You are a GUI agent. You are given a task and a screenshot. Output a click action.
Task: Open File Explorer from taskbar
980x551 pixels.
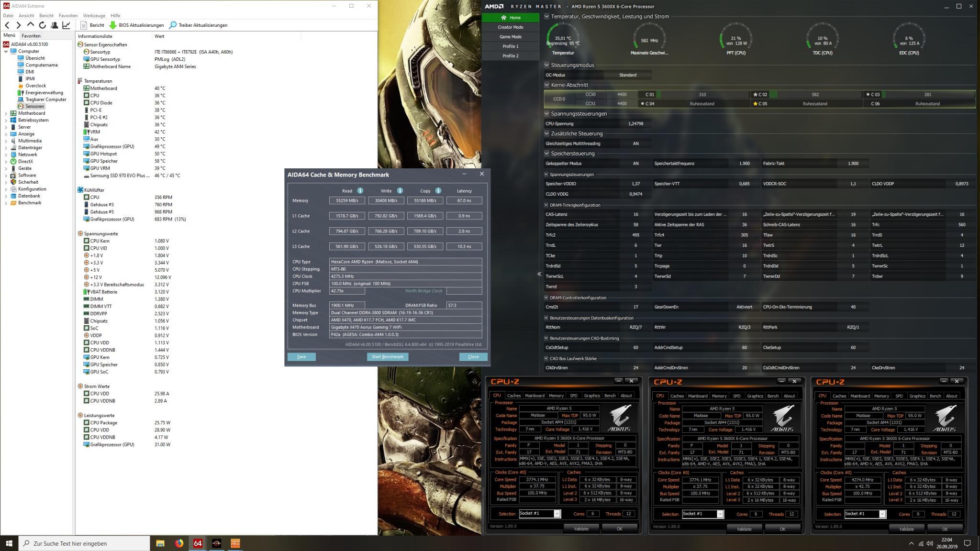(160, 543)
